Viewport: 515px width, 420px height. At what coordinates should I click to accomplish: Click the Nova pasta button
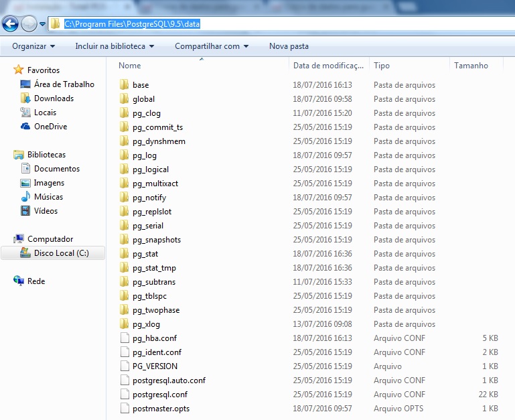(x=289, y=46)
